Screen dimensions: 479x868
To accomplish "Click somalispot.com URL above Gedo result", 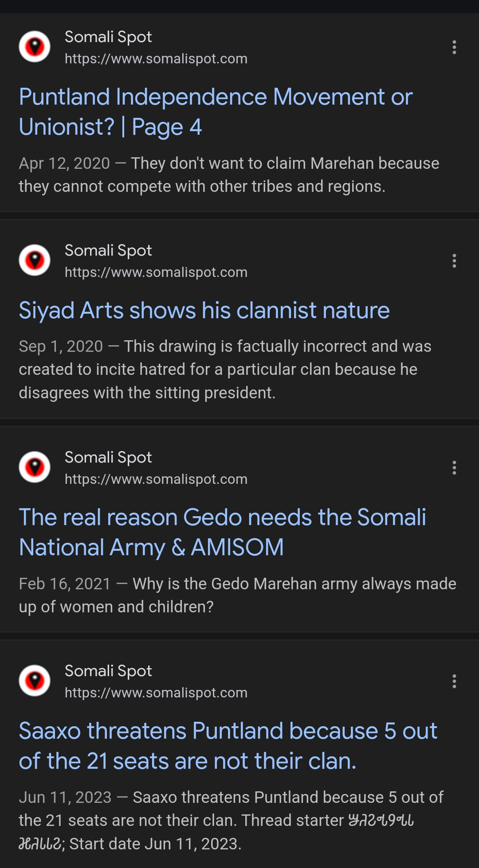I will (x=156, y=479).
